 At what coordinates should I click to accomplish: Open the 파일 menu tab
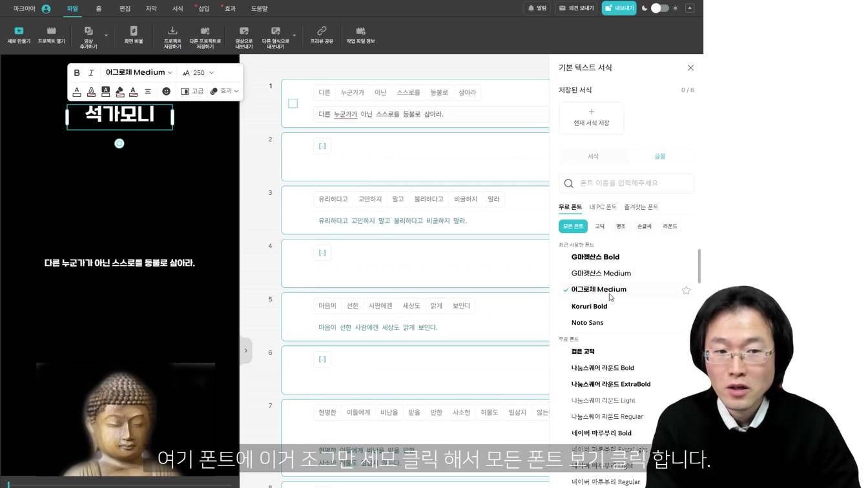pyautogui.click(x=72, y=8)
